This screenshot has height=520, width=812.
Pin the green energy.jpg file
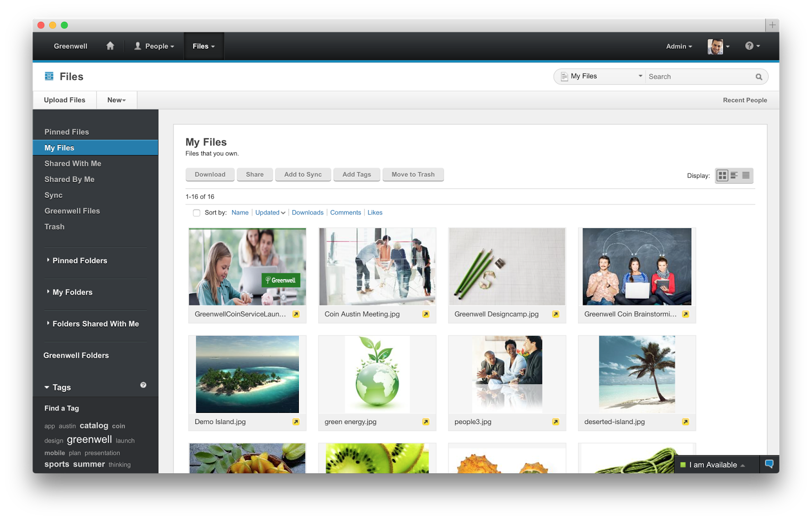click(426, 422)
